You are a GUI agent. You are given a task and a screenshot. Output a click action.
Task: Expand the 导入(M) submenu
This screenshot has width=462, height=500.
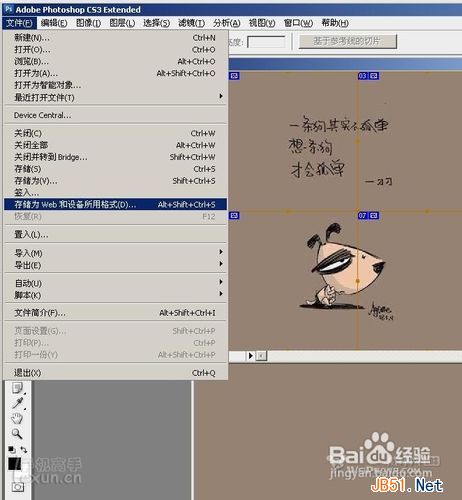pyautogui.click(x=115, y=253)
